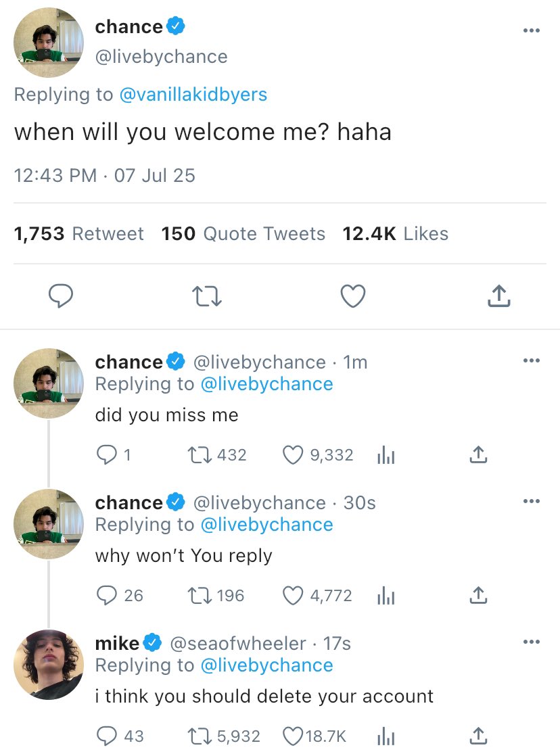Like the "did you miss me" tweet
Image resolution: width=560 pixels, height=754 pixels.
point(294,455)
